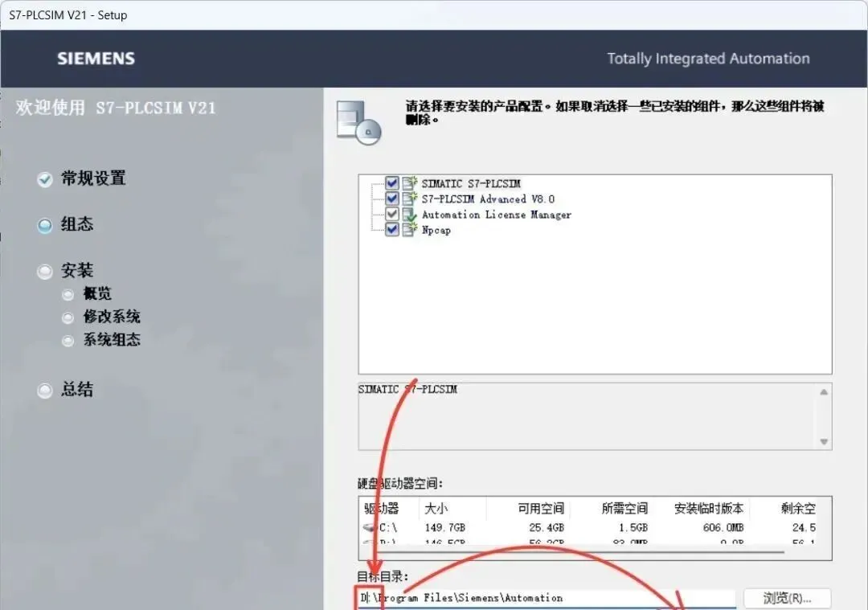Click the computer and disc setup icon
This screenshot has height=610, width=868.
[x=358, y=122]
